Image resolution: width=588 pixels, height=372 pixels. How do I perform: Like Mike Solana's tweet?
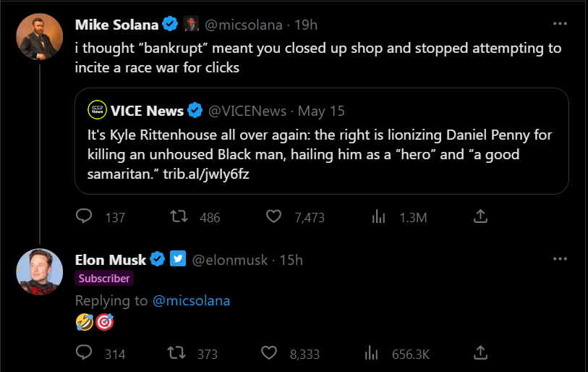pyautogui.click(x=274, y=217)
